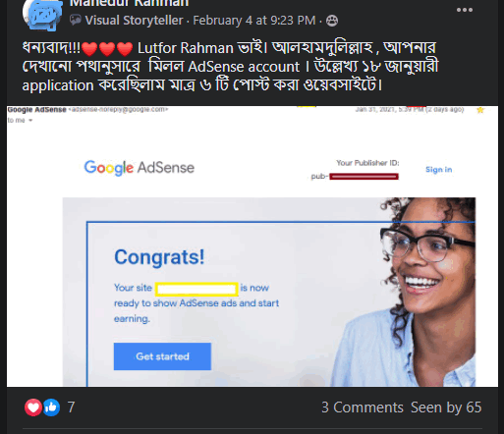Image resolution: width=504 pixels, height=434 pixels.
Task: Click the poster's profile picture
Action: [42, 15]
